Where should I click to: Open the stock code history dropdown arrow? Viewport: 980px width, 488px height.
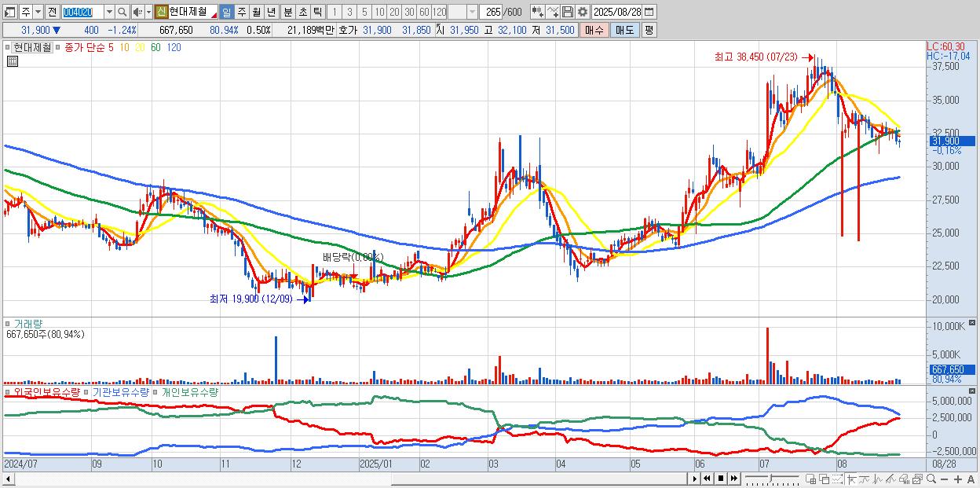pyautogui.click(x=109, y=13)
